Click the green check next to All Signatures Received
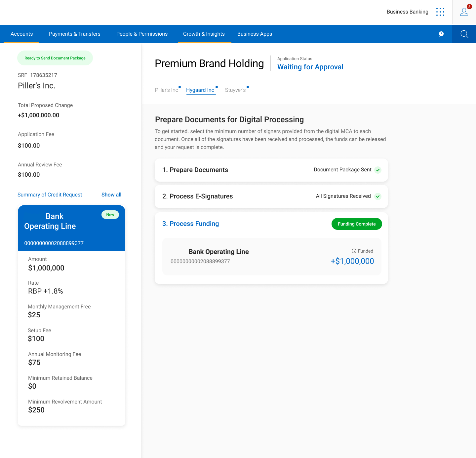This screenshot has width=476, height=458. 378,196
